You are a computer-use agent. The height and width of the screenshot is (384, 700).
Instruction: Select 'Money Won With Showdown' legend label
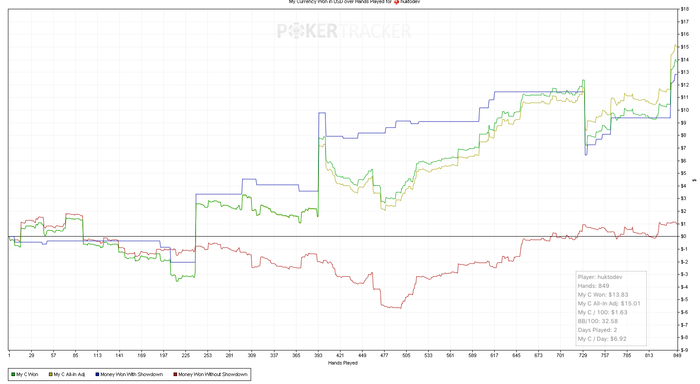pos(132,374)
